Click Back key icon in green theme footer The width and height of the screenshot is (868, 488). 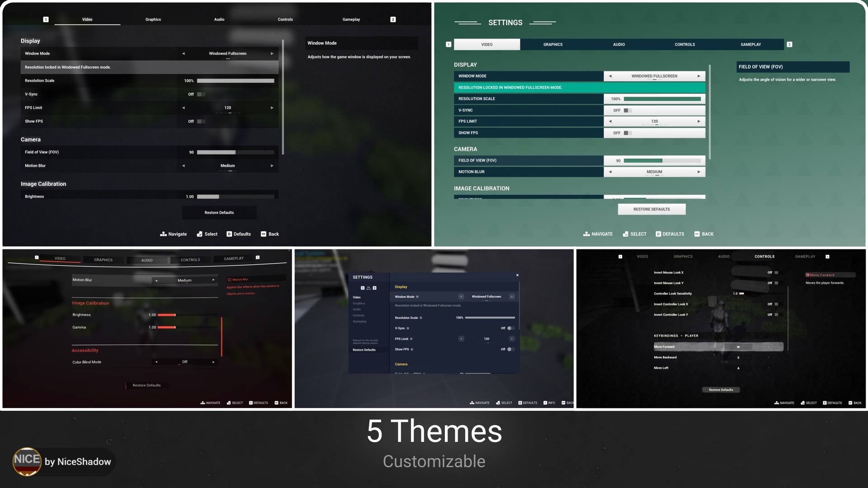697,234
